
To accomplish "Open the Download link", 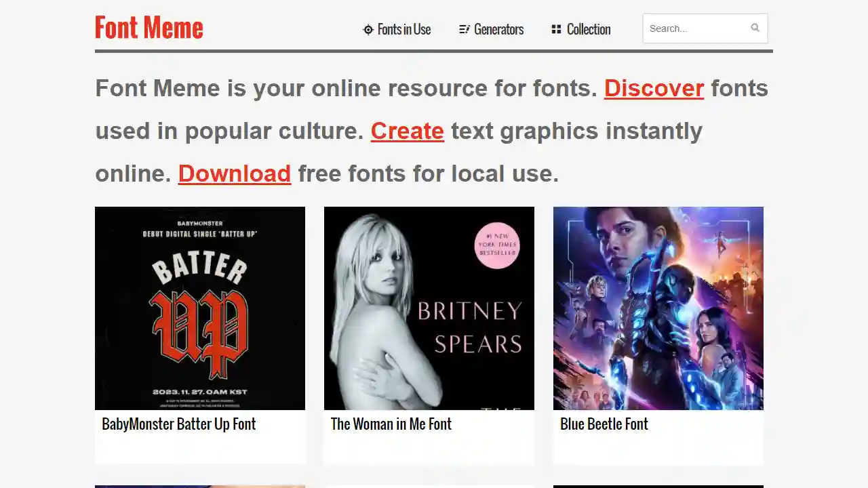I will click(234, 174).
